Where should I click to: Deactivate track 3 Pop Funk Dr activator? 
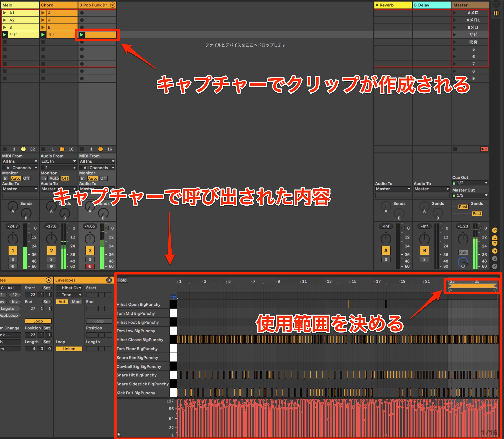90,250
